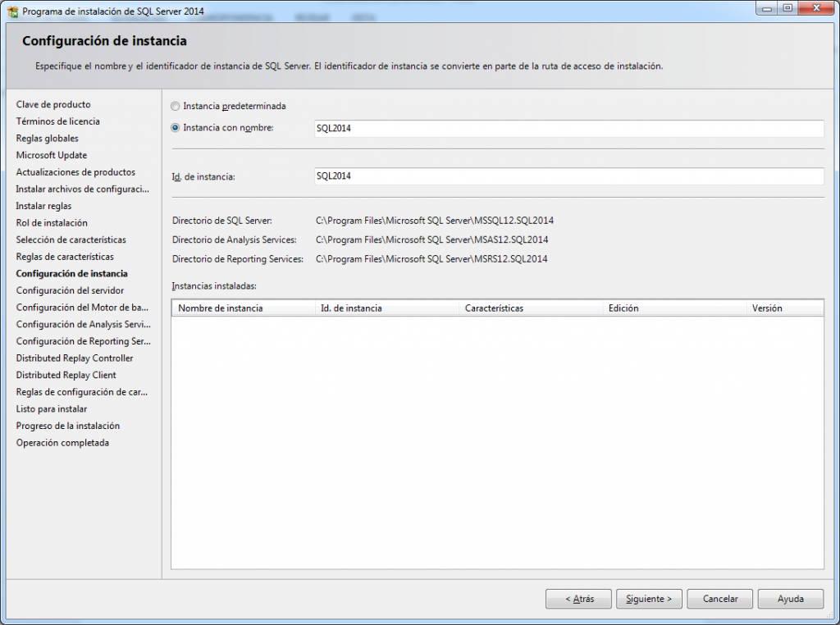Click the Directorio de Reporting Services label

(237, 259)
